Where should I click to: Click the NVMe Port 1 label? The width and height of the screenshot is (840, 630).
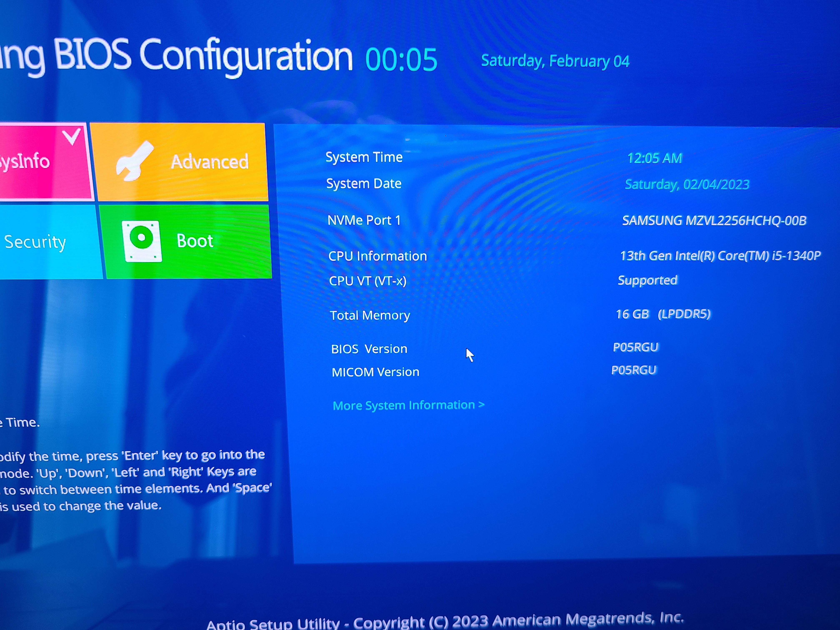click(364, 220)
